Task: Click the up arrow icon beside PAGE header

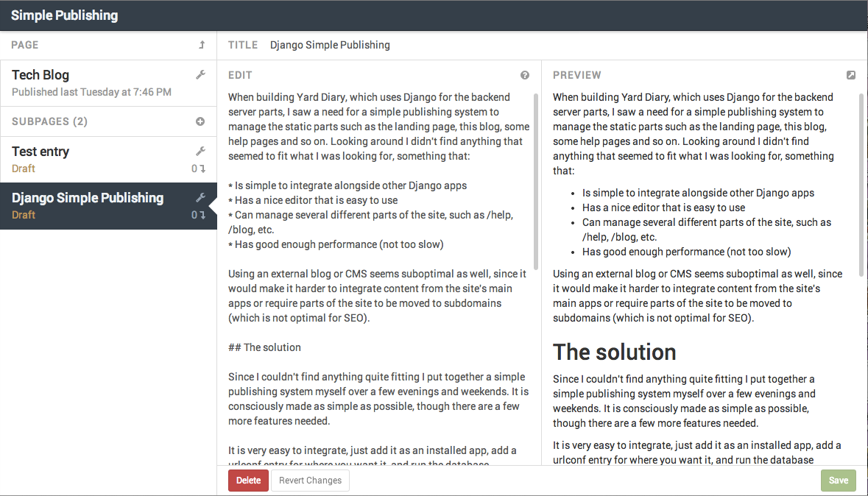Action: 202,45
